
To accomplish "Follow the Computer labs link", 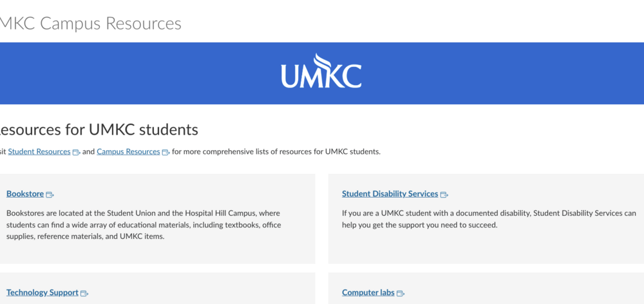I will [x=368, y=292].
